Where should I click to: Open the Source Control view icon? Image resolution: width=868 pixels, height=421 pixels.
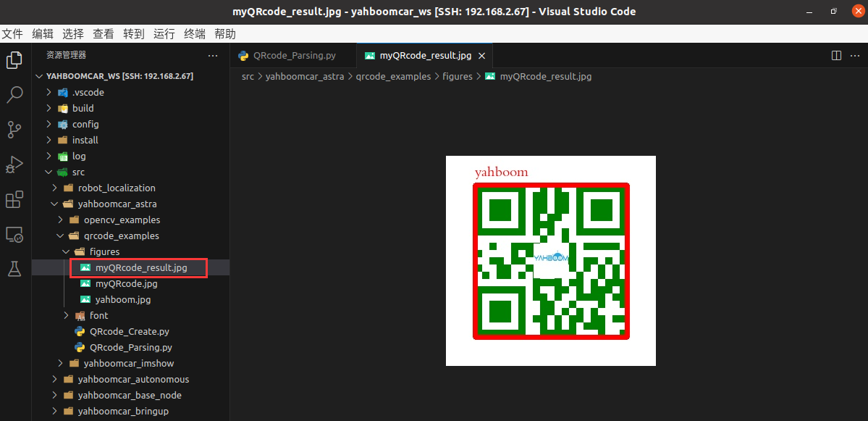(14, 130)
